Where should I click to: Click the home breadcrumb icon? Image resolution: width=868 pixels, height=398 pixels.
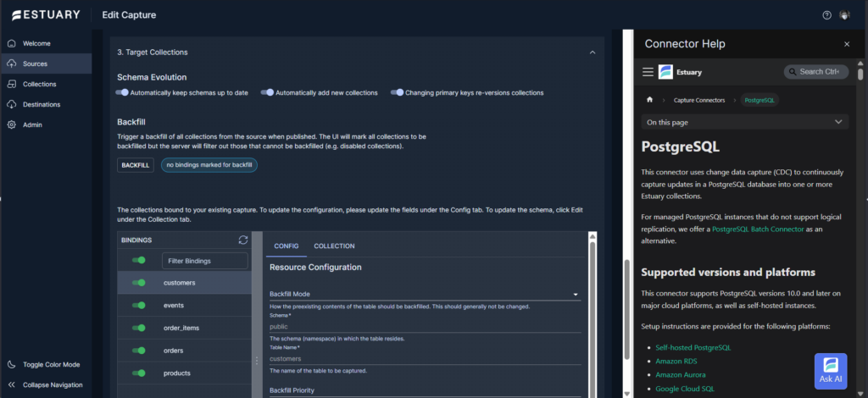point(649,100)
